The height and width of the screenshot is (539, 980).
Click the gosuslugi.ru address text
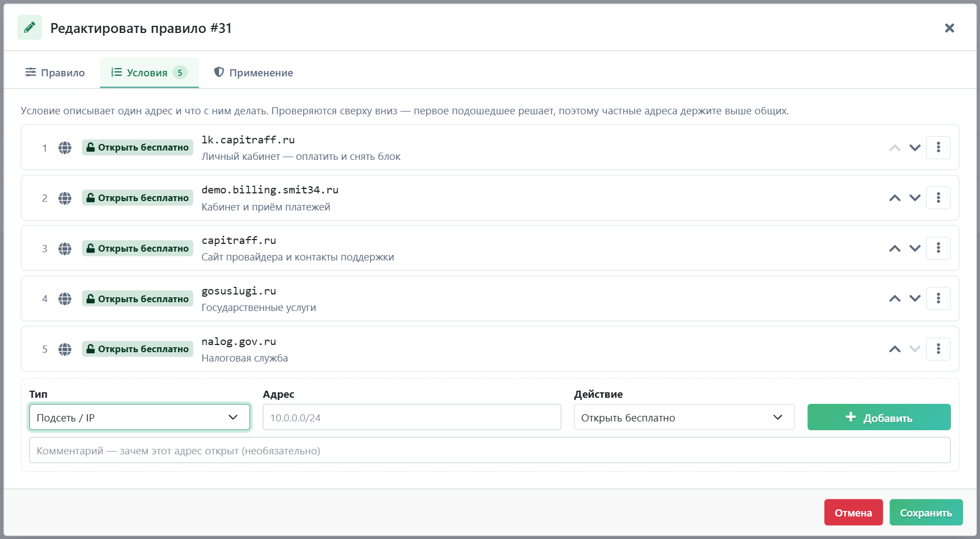click(x=239, y=291)
